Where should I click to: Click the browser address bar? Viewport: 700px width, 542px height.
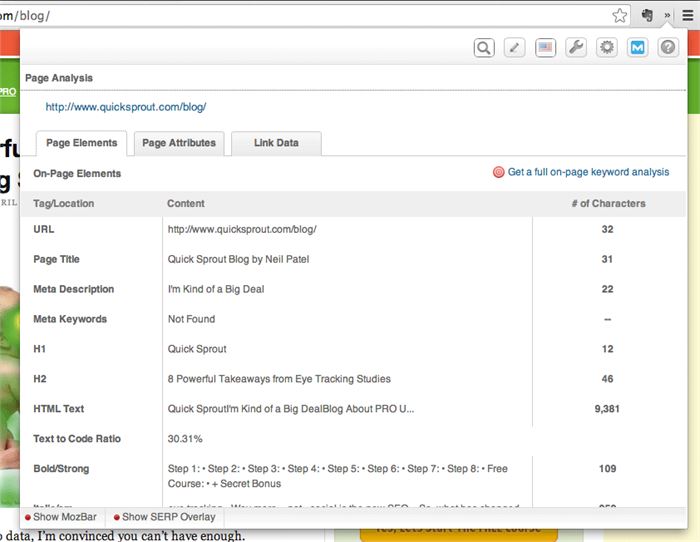300,15
